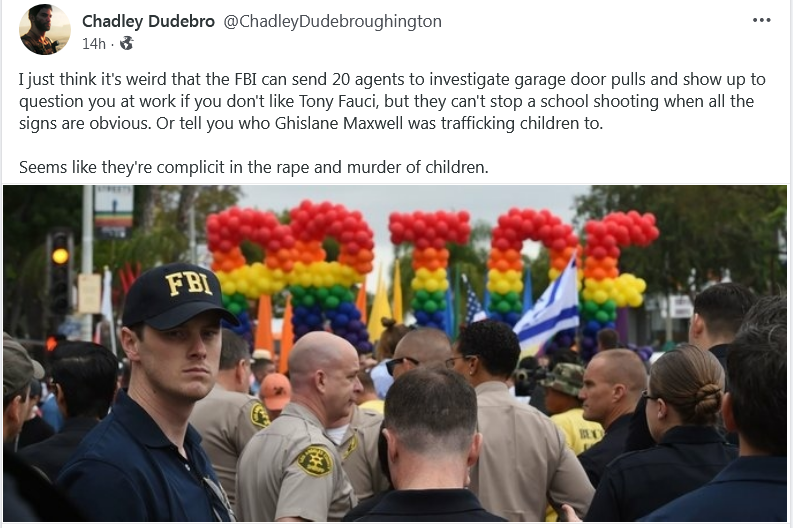Screen dimensions: 796x531
Task: Open the @ChadleyDudebroughington handle link
Action: 333,21
